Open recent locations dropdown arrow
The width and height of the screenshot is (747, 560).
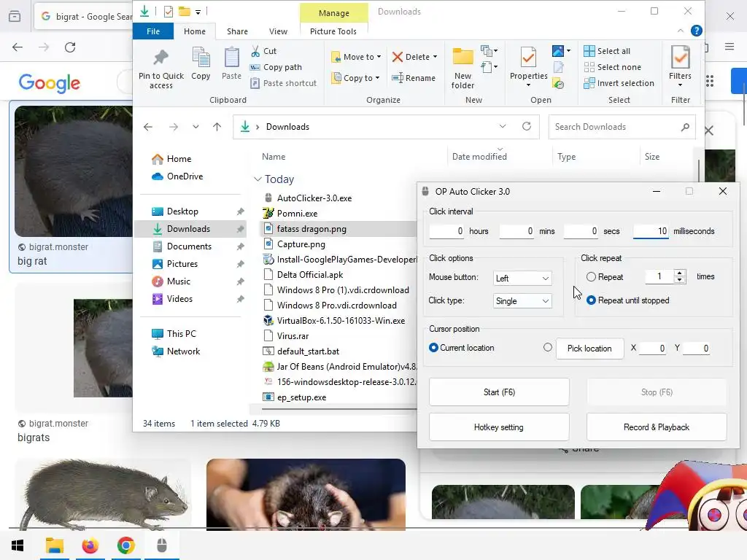196,127
